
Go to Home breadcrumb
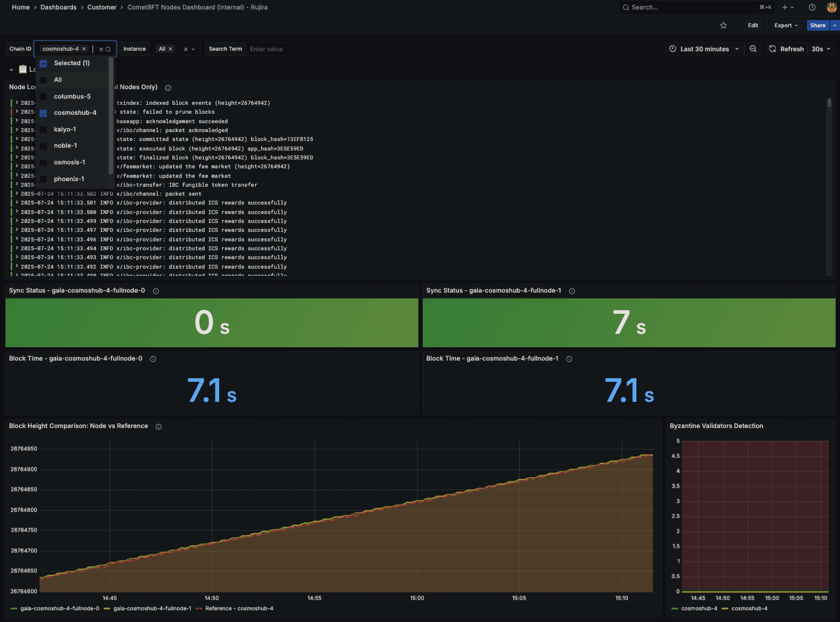21,7
